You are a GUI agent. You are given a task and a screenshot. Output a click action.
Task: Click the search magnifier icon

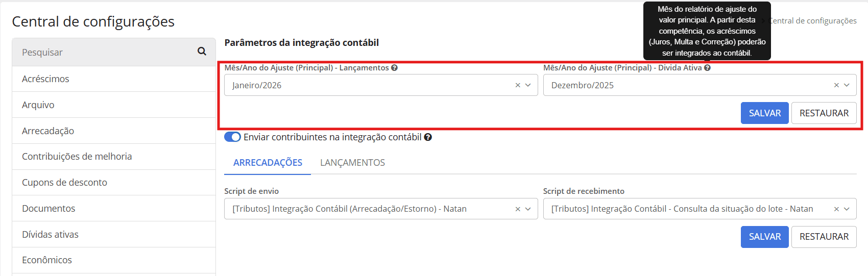[x=202, y=52]
